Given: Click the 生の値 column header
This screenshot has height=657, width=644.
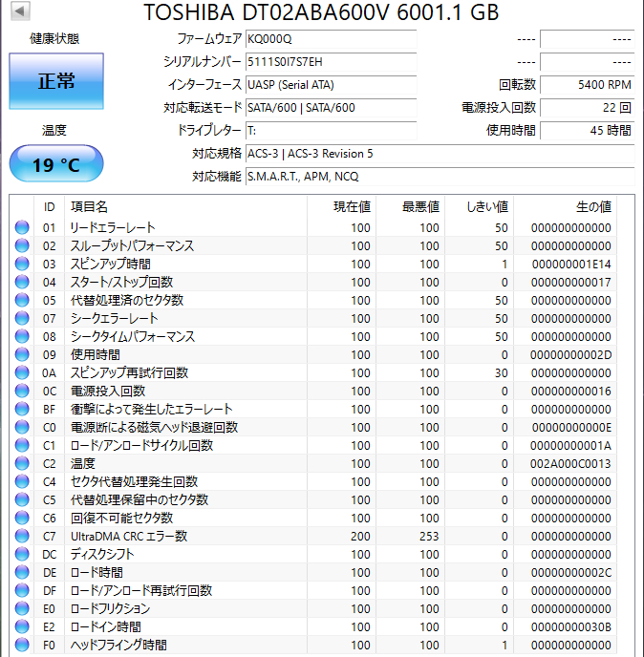Looking at the screenshot, I should coord(566,207).
